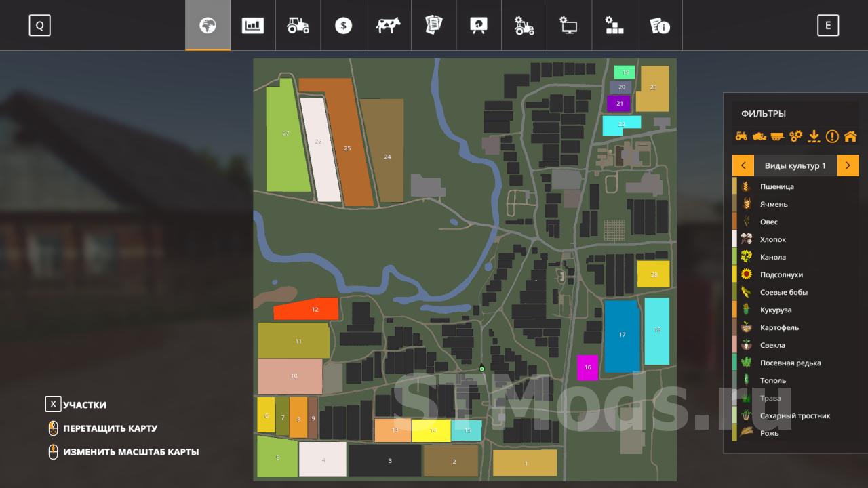
Task: Click the Посевная редька color swatch
Action: click(734, 363)
